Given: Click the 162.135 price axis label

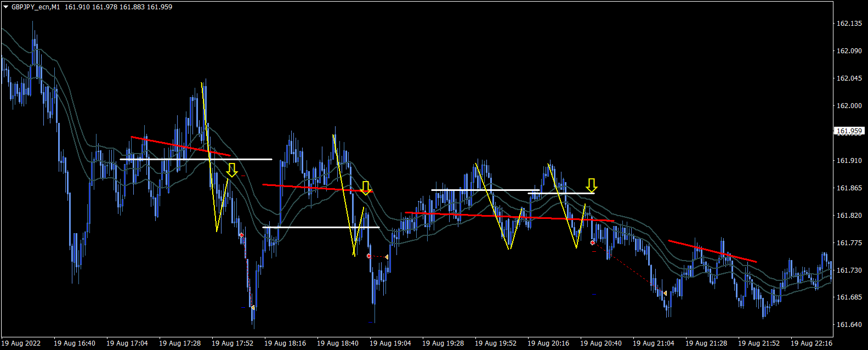Looking at the screenshot, I should [x=849, y=24].
